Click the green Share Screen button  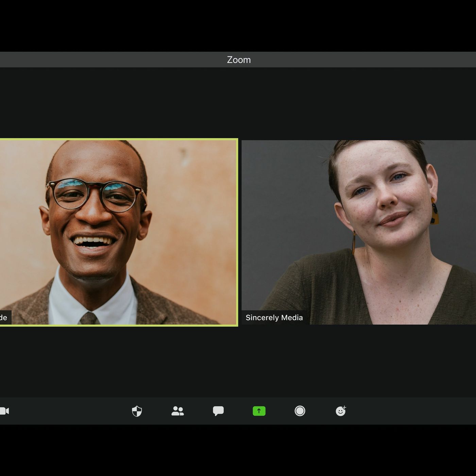(x=259, y=411)
